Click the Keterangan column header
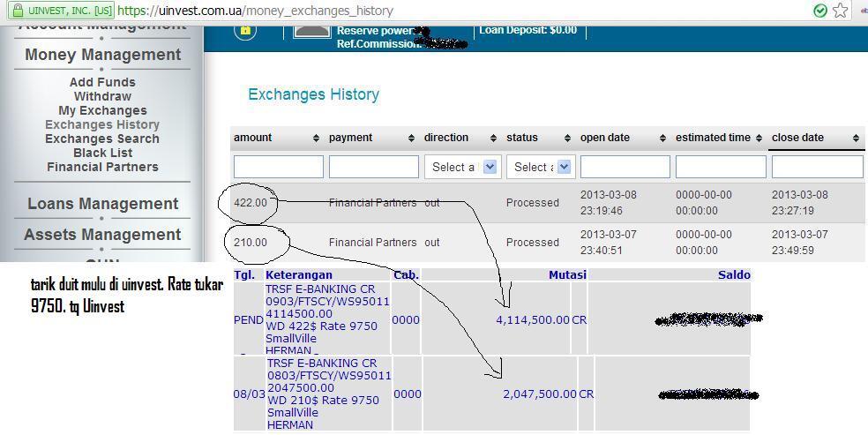The width and height of the screenshot is (868, 435). tap(299, 275)
